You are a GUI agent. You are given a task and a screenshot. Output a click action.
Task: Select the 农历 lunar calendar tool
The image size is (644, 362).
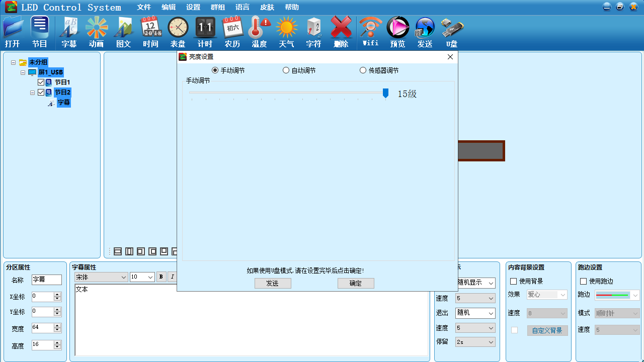click(232, 32)
